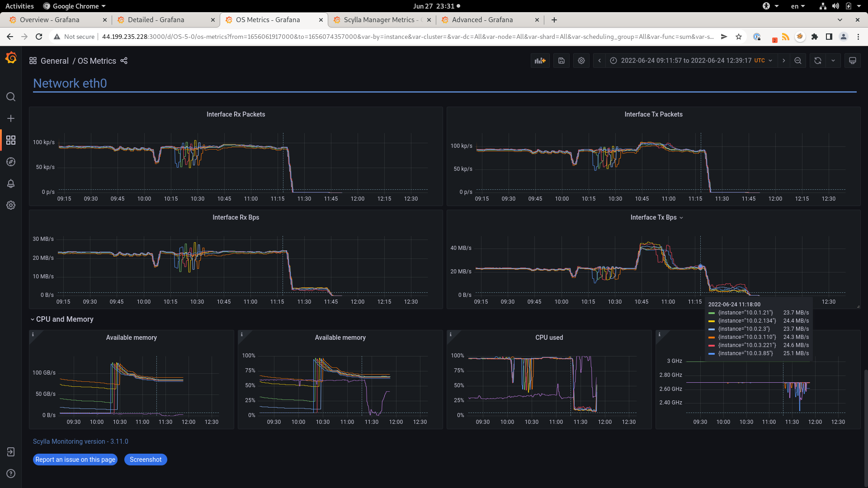
Task: Share the OS Metrics dashboard
Action: point(124,61)
